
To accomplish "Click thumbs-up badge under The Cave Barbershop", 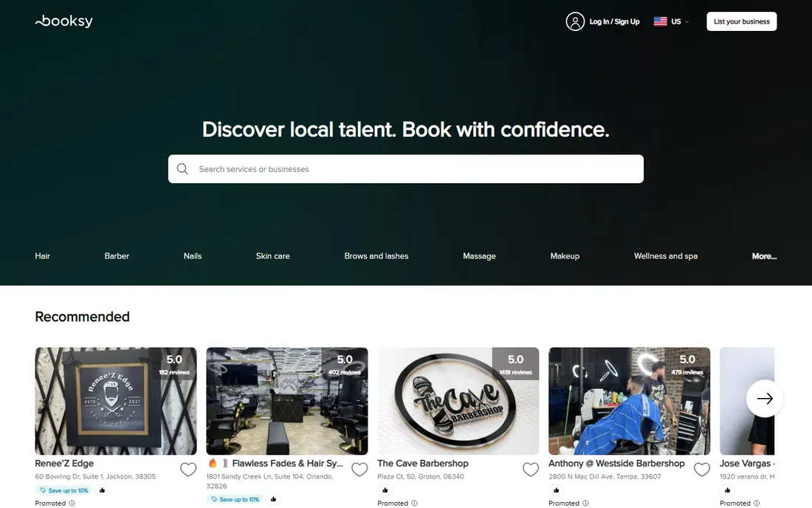I will tap(385, 490).
